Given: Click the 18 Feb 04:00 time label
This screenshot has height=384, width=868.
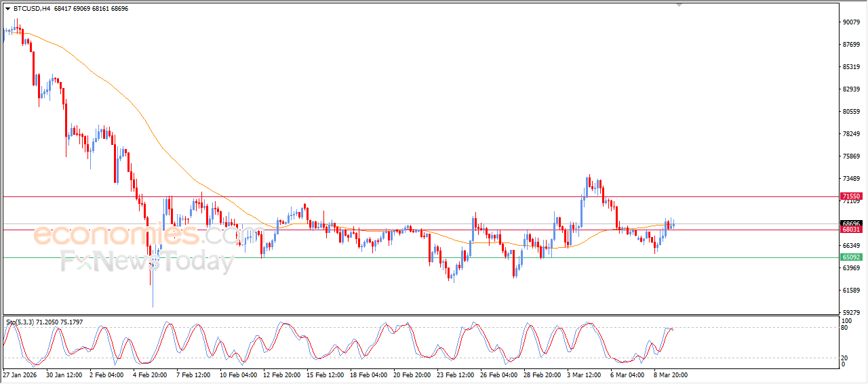Looking at the screenshot, I should coord(368,375).
